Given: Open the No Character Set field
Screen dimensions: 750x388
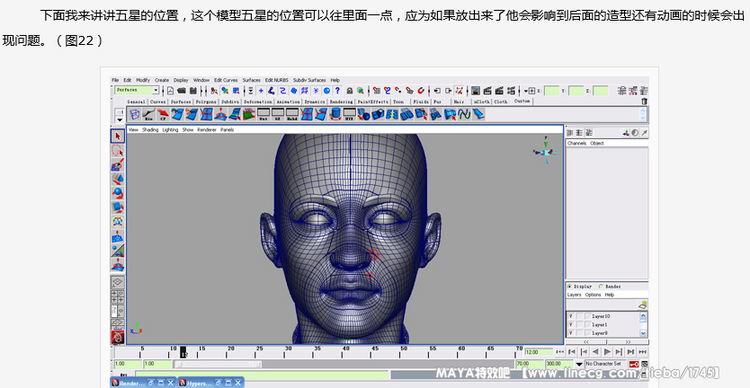Looking at the screenshot, I should (x=606, y=364).
